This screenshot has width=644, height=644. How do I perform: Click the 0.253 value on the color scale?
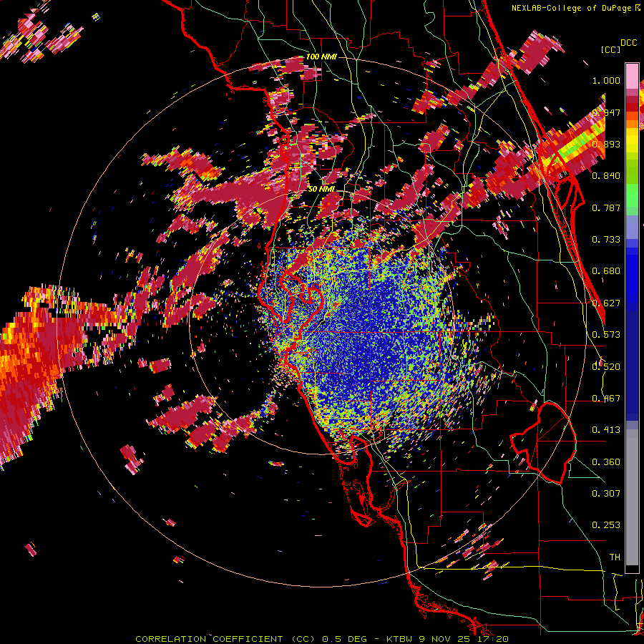(x=606, y=525)
